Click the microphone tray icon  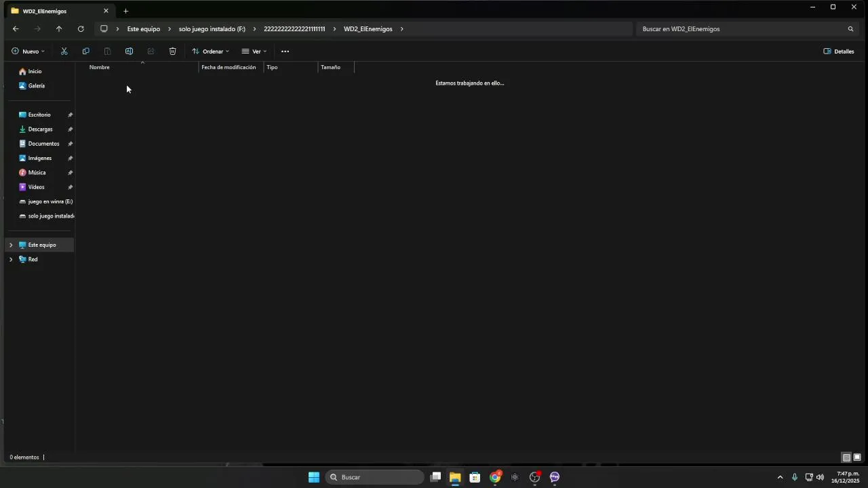pyautogui.click(x=795, y=477)
